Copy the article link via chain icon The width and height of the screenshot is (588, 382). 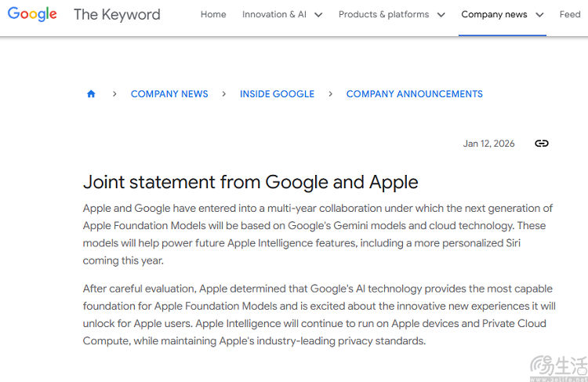pyautogui.click(x=541, y=144)
